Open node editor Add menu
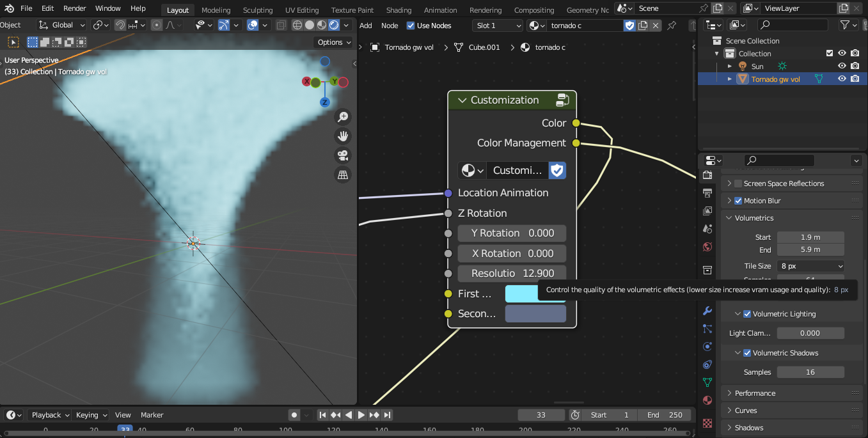868x438 pixels. pos(366,26)
